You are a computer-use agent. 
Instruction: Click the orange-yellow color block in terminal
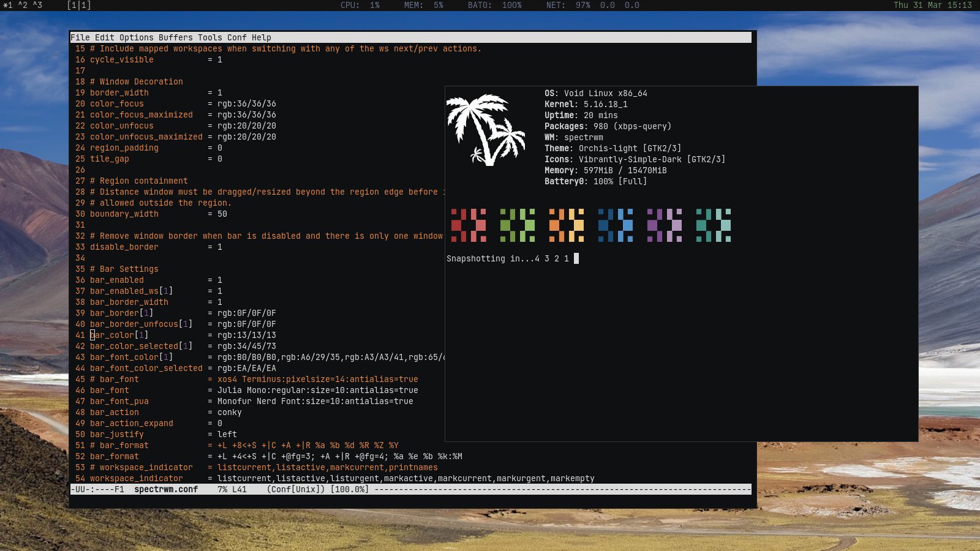[567, 225]
